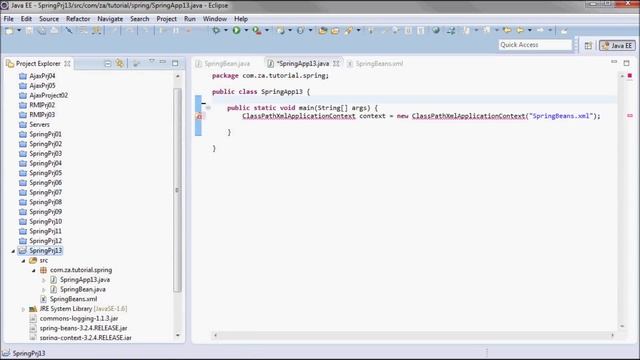
Task: Select commons-logging-1.1.3.jar in tree
Action: pyautogui.click(x=79, y=319)
